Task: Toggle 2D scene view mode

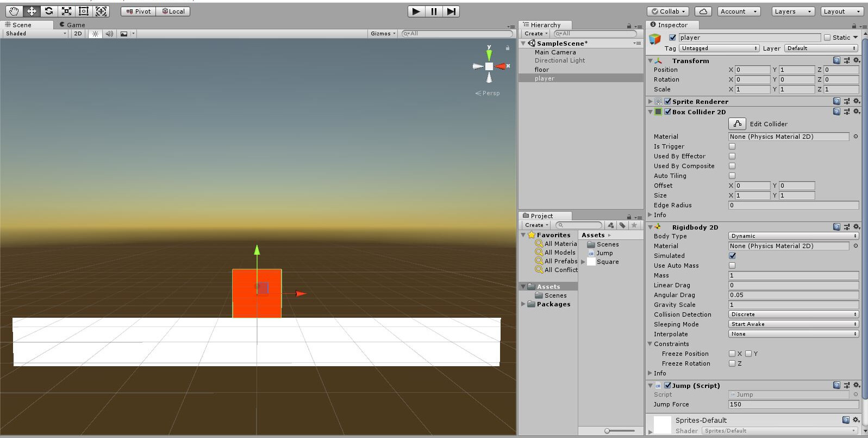Action: (x=78, y=34)
